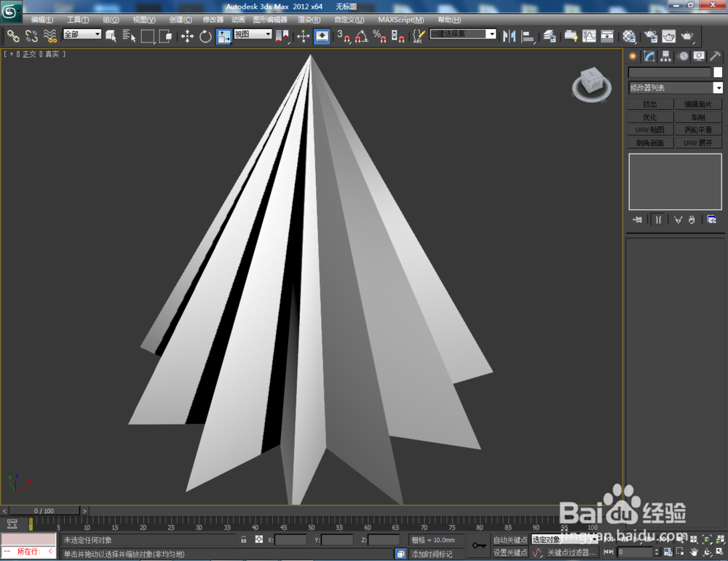Open Rendered Frame Window
Viewport: 728px width, 561px height.
click(669, 36)
